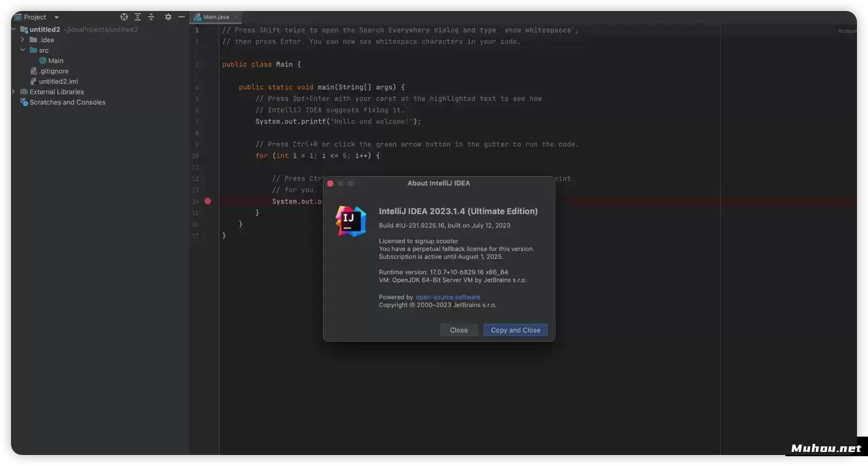This screenshot has width=868, height=466.
Task: Click the 'VM: OpenJDK 64-Bit Server VM' line
Action: [453, 280]
